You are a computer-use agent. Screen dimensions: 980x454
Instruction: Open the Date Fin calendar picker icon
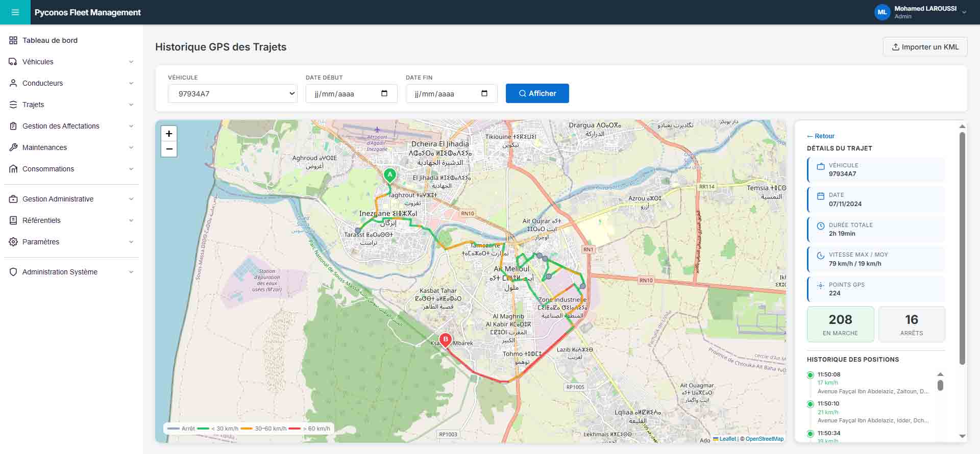tap(484, 93)
